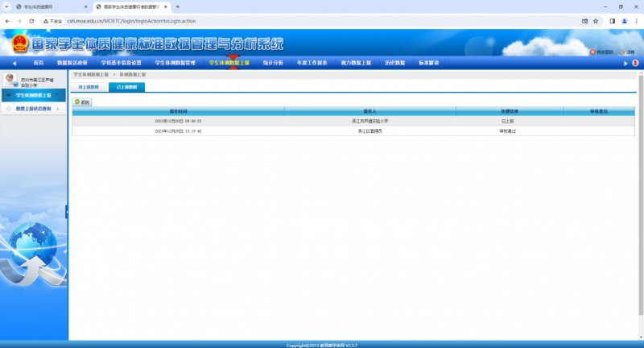Open Chrome profile avatar icon

[x=622, y=20]
